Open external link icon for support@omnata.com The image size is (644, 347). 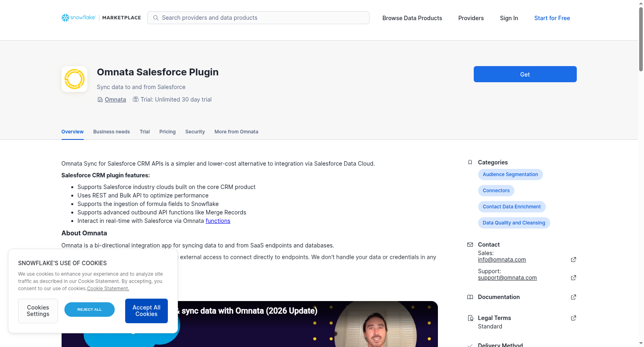click(574, 278)
